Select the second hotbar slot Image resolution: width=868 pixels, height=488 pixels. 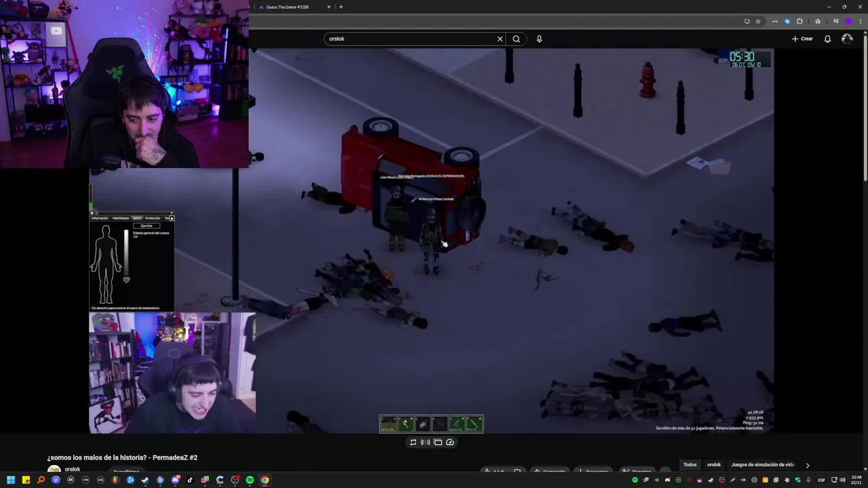406,424
